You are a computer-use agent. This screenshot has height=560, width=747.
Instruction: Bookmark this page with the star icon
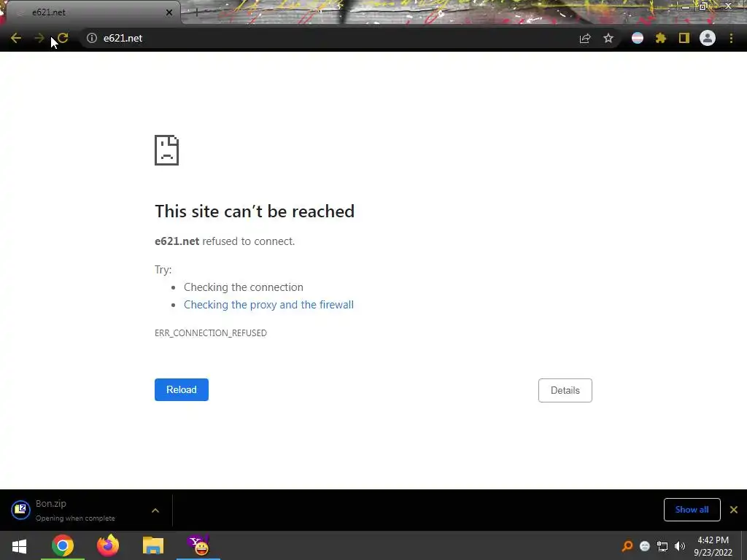608,38
